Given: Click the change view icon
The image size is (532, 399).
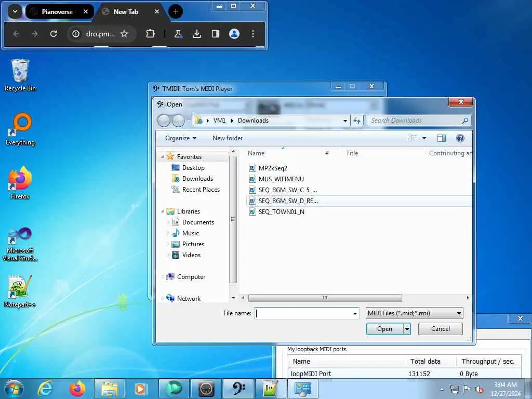Looking at the screenshot, I should pyautogui.click(x=413, y=138).
